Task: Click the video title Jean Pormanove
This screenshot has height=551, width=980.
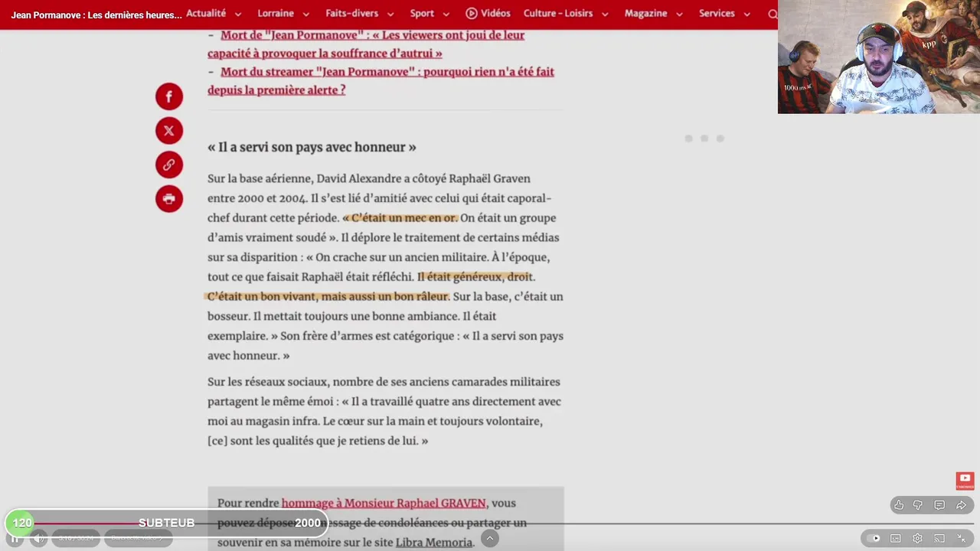Action: pyautogui.click(x=96, y=15)
